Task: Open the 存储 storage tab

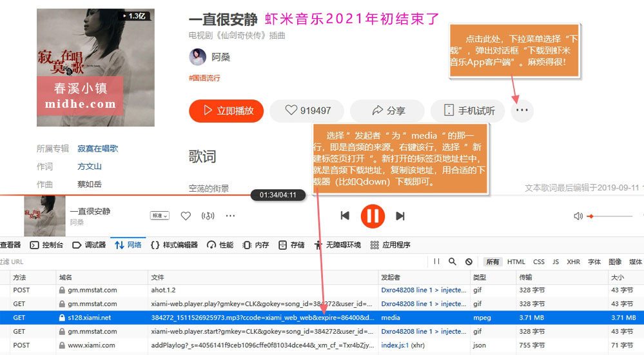Action: (x=291, y=245)
